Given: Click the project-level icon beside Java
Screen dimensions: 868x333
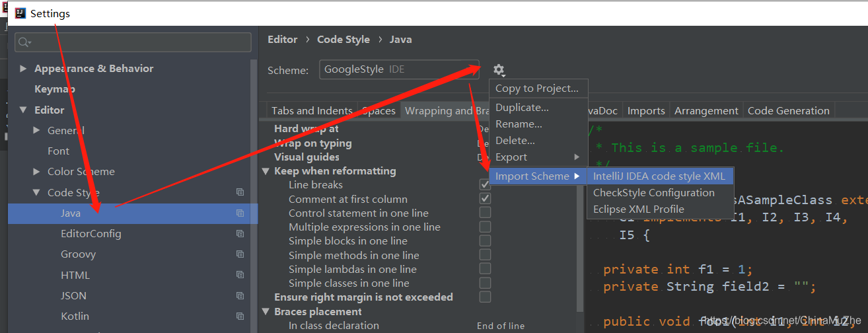Looking at the screenshot, I should [x=240, y=213].
